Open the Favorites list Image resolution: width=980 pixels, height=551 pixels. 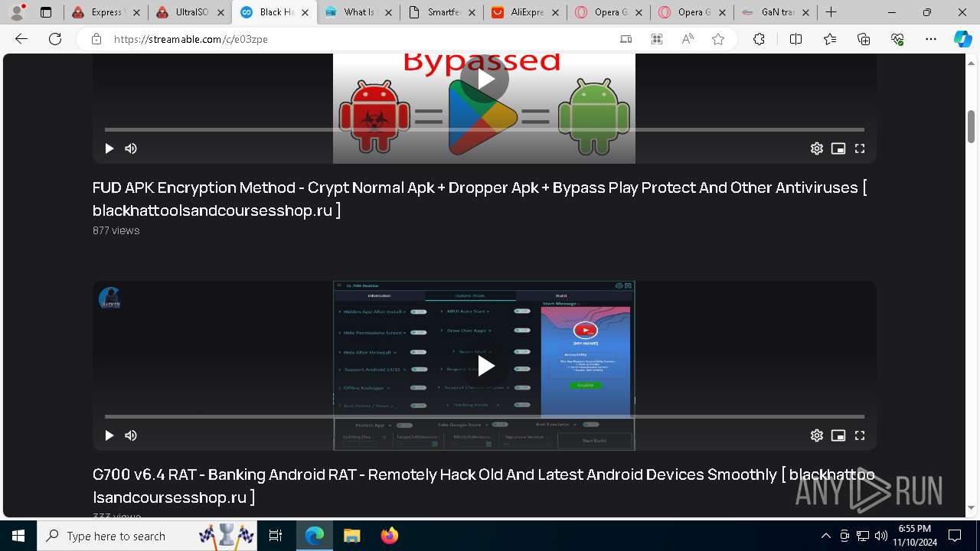(x=830, y=39)
